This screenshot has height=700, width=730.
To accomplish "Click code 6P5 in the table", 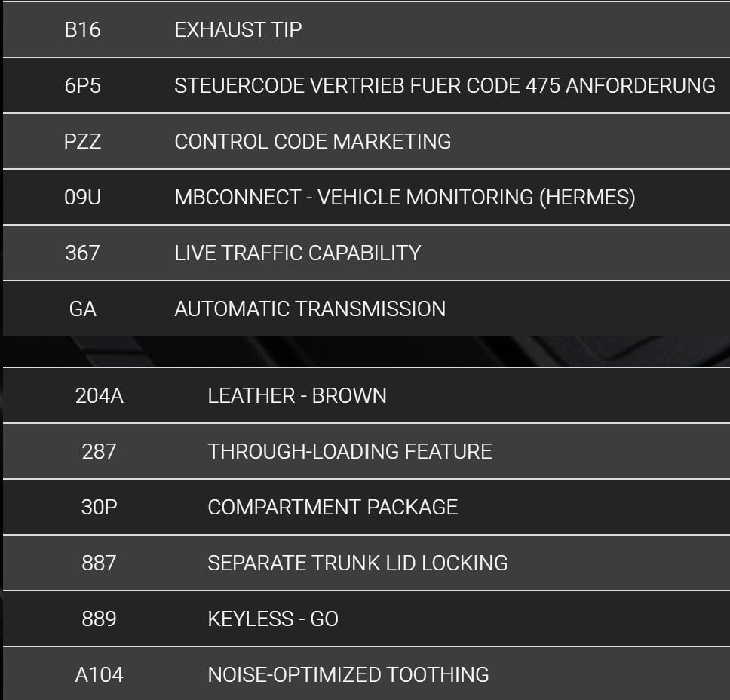I will (82, 86).
